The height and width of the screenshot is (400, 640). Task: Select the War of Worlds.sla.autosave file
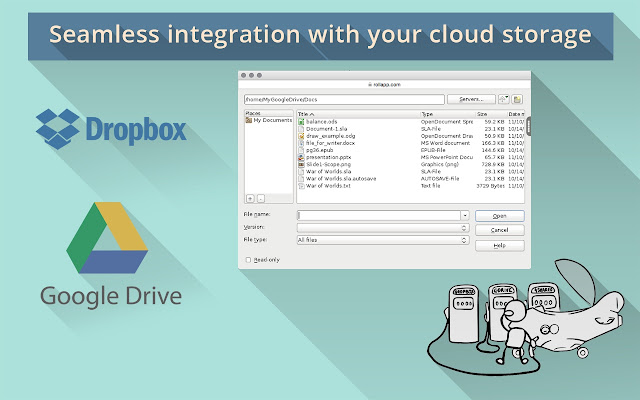pyautogui.click(x=341, y=179)
